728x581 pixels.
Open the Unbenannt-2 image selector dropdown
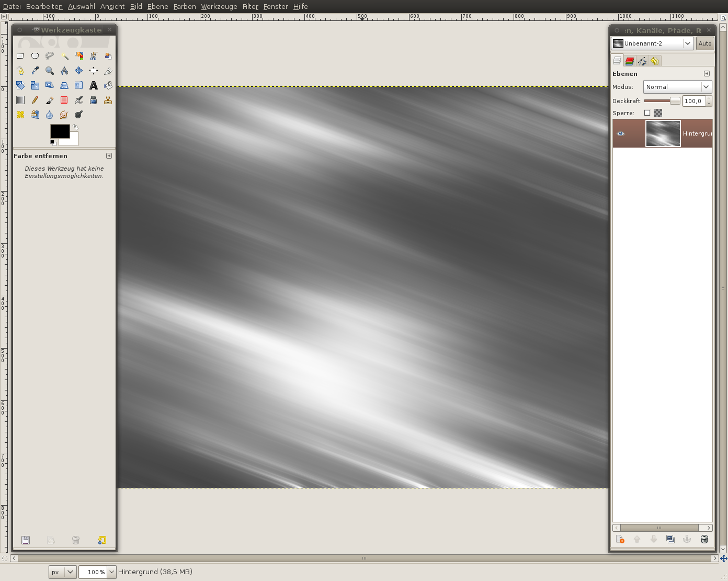[x=652, y=43]
